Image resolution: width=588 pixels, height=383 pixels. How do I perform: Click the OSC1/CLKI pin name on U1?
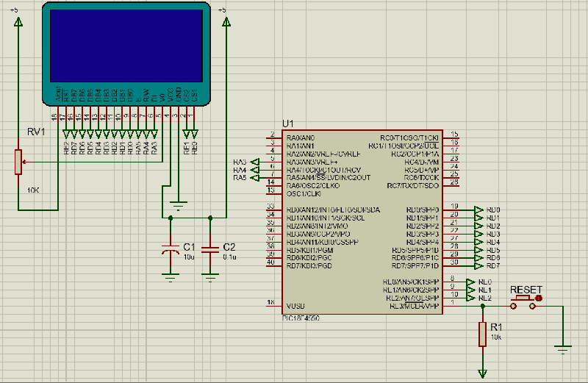pos(304,194)
